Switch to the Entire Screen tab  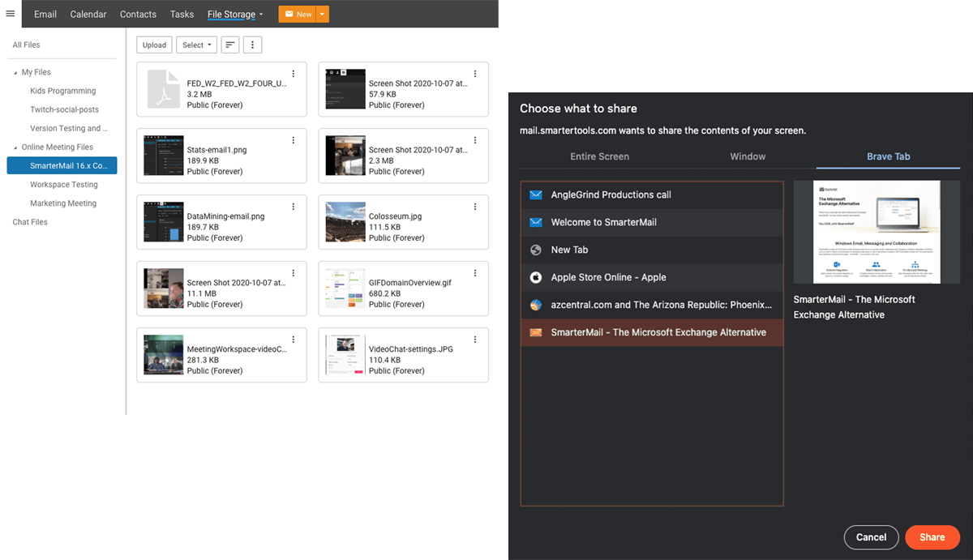(599, 156)
